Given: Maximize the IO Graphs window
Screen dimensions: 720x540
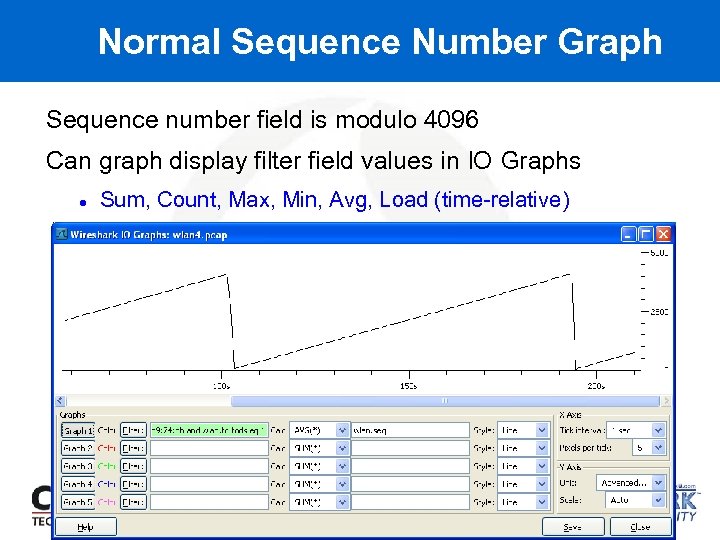Looking at the screenshot, I should click(x=646, y=234).
